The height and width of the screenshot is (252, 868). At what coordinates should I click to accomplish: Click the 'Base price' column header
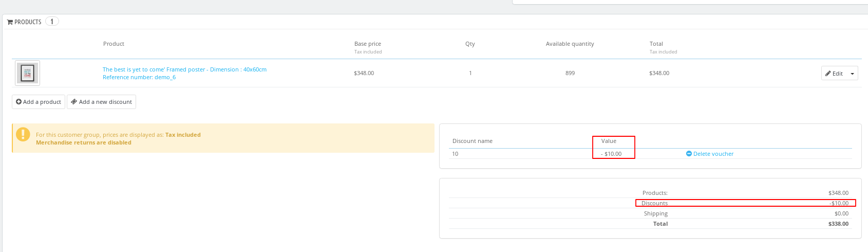click(368, 44)
